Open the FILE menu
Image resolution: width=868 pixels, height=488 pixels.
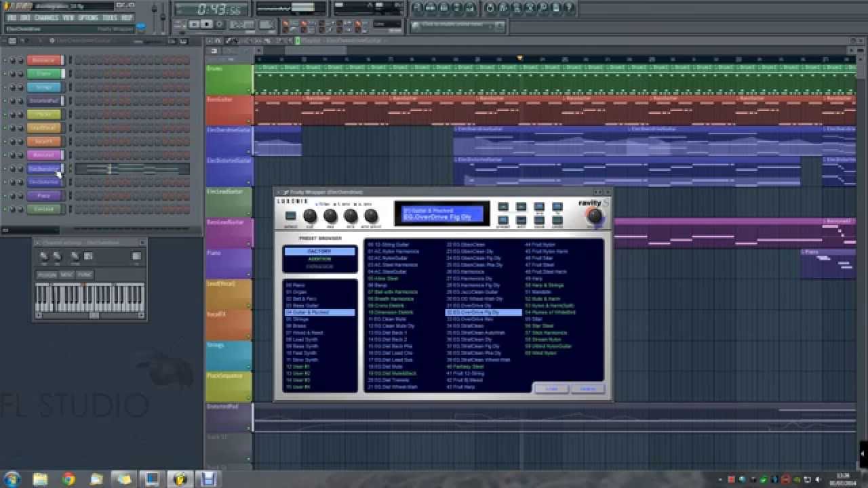coord(12,18)
